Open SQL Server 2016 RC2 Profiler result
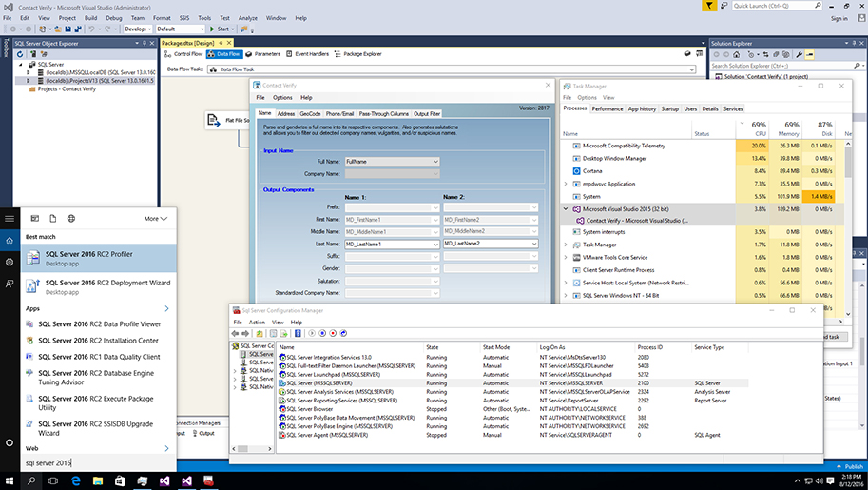The image size is (868, 490). [x=99, y=258]
